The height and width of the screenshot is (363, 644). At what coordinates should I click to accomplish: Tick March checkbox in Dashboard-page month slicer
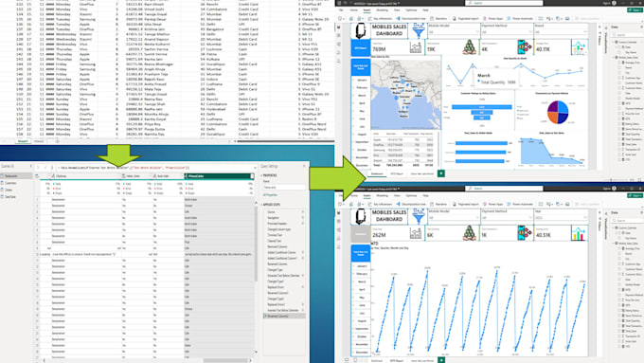[x=353, y=96]
